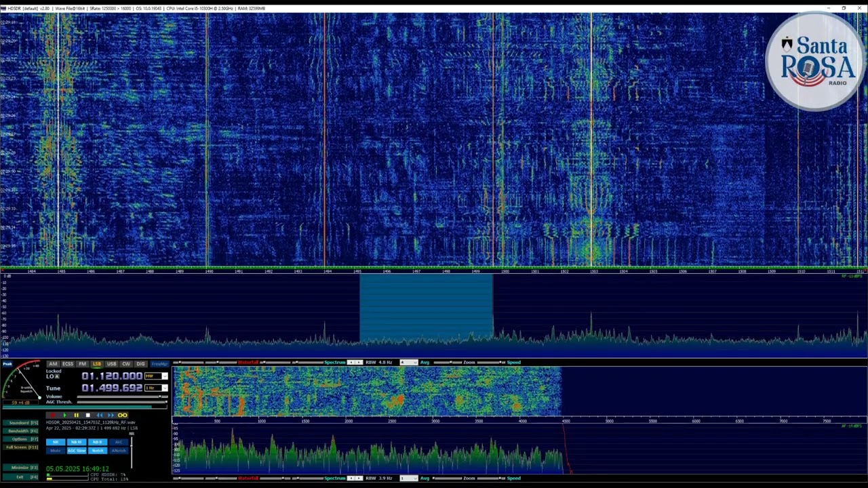Click the S-meter squelch dial
Image resolution: width=868 pixels, height=488 pixels.
pyautogui.click(x=22, y=381)
